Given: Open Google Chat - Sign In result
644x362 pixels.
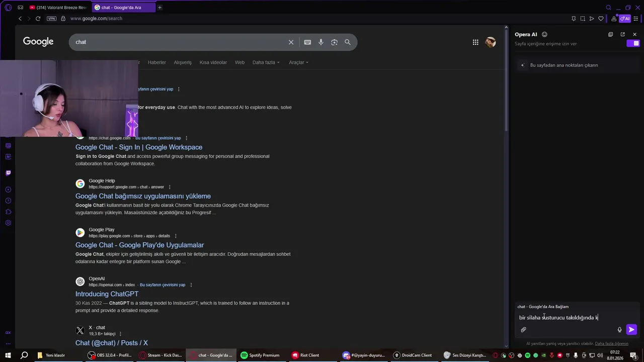Looking at the screenshot, I should click(x=139, y=147).
